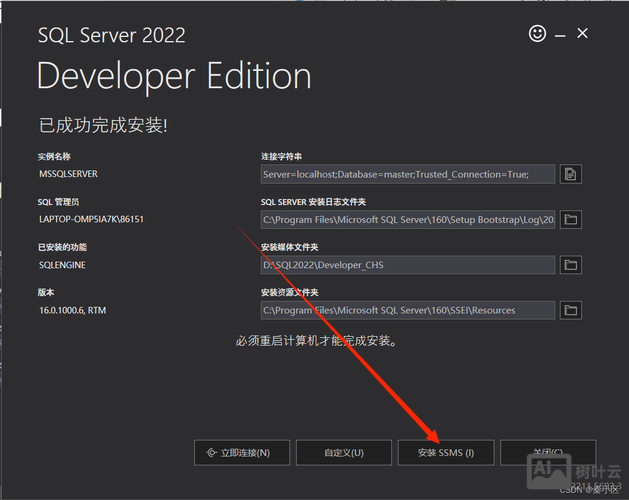Click the Developer Edition title text
Viewport: 629px width, 500px height.
pos(174,76)
